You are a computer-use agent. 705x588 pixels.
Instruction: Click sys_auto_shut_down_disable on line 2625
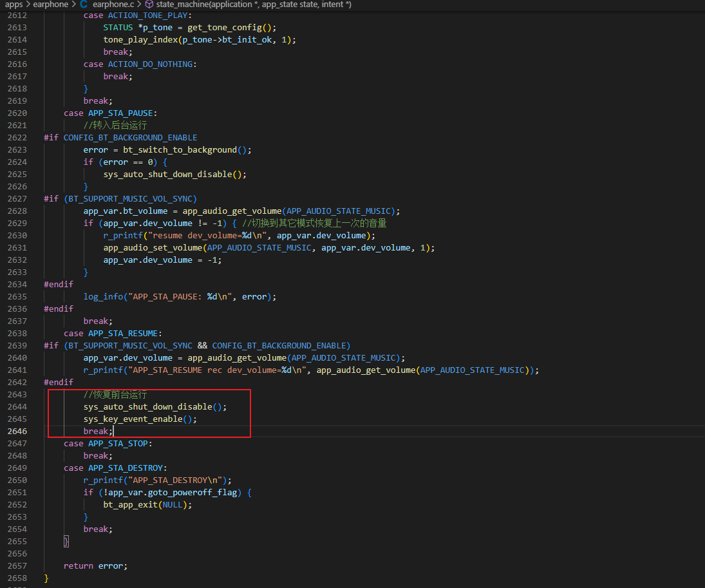tap(167, 174)
